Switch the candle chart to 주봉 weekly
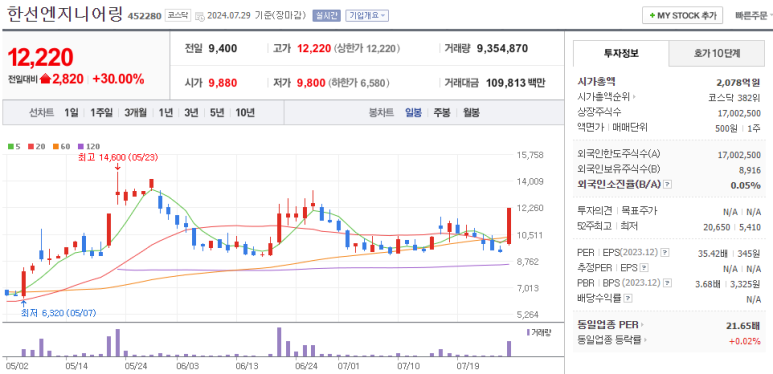 coord(442,112)
